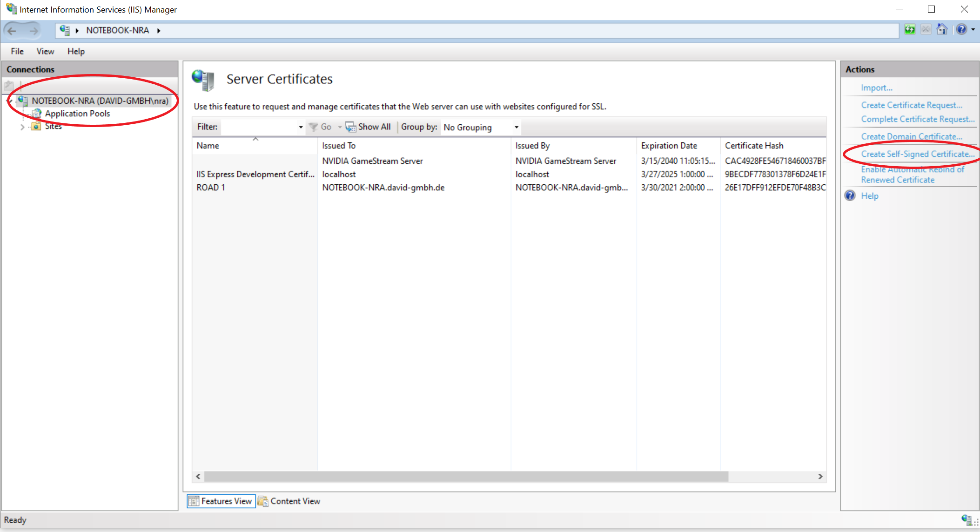Screen dimensions: 980x532
Task: Sort by Expiration Date column header
Action: click(669, 146)
